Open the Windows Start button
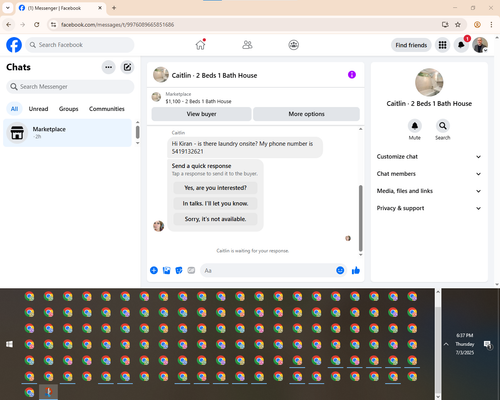Screen dimensions: 500x400 [x=9, y=344]
